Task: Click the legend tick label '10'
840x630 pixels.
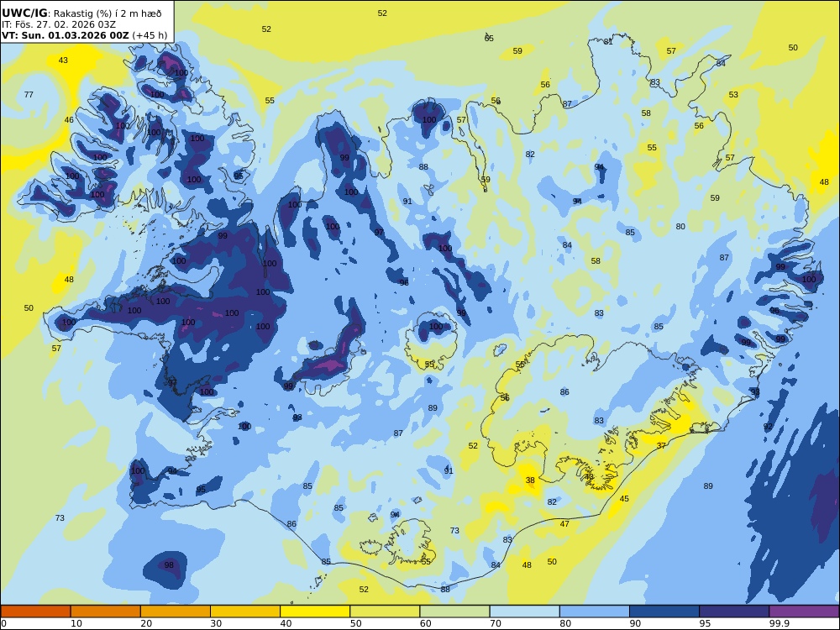Action: point(76,623)
